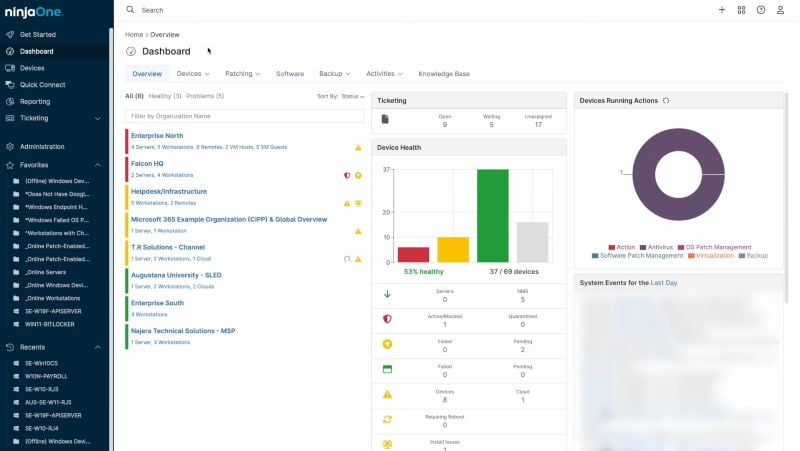This screenshot has width=800, height=451.
Task: Click the Ticketing document icon
Action: (x=385, y=119)
